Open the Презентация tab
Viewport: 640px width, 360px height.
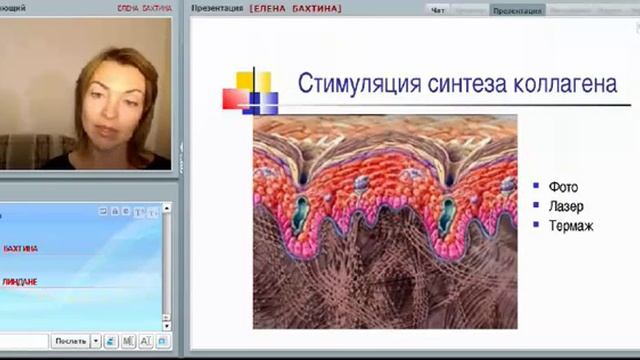click(517, 11)
